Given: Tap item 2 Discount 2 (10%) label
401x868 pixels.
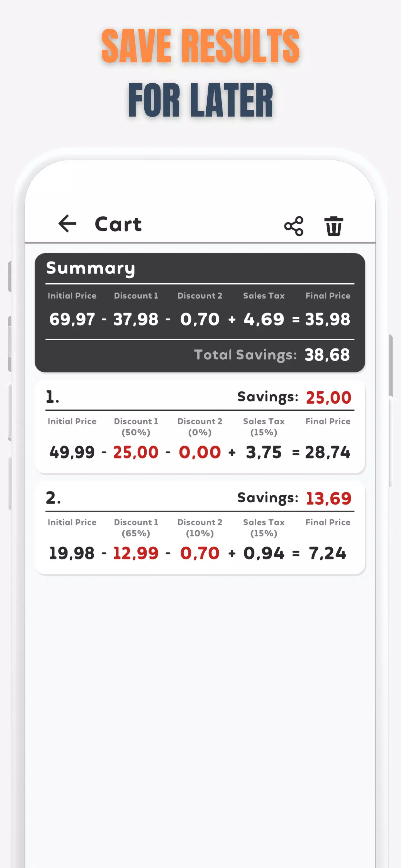Looking at the screenshot, I should click(200, 527).
